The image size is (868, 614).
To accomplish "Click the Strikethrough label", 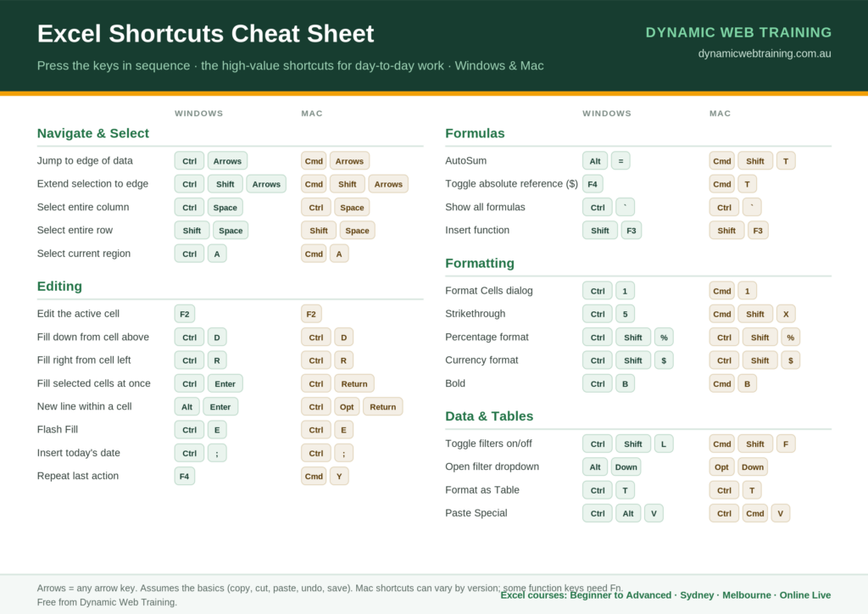I will [x=475, y=314].
